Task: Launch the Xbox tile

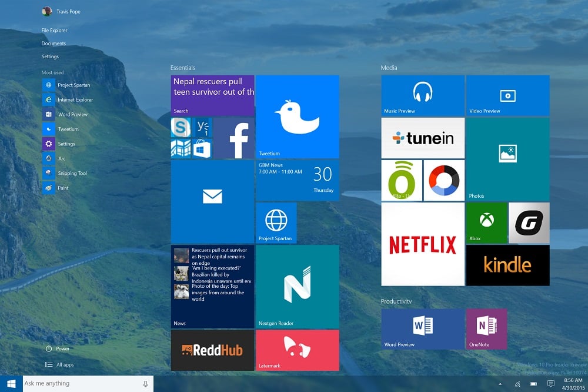Action: 486,222
